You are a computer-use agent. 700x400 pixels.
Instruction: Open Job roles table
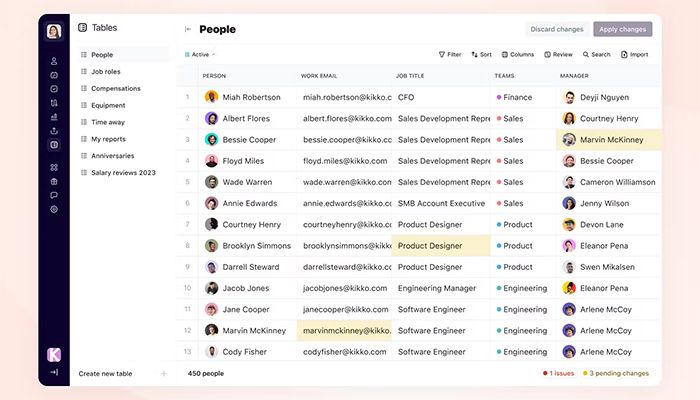pyautogui.click(x=108, y=72)
